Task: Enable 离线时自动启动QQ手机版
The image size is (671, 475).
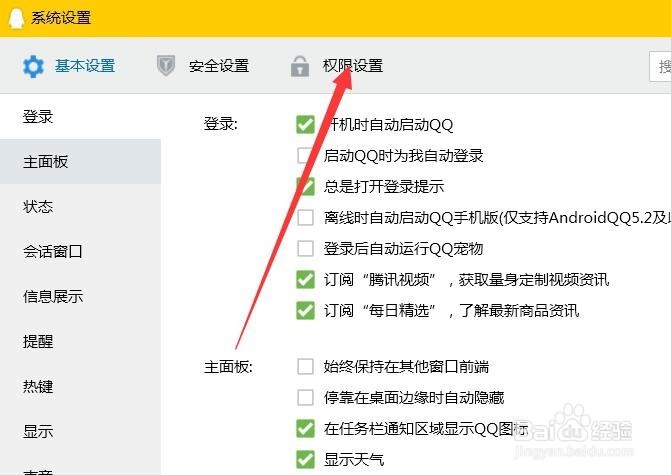Action: pos(305,217)
